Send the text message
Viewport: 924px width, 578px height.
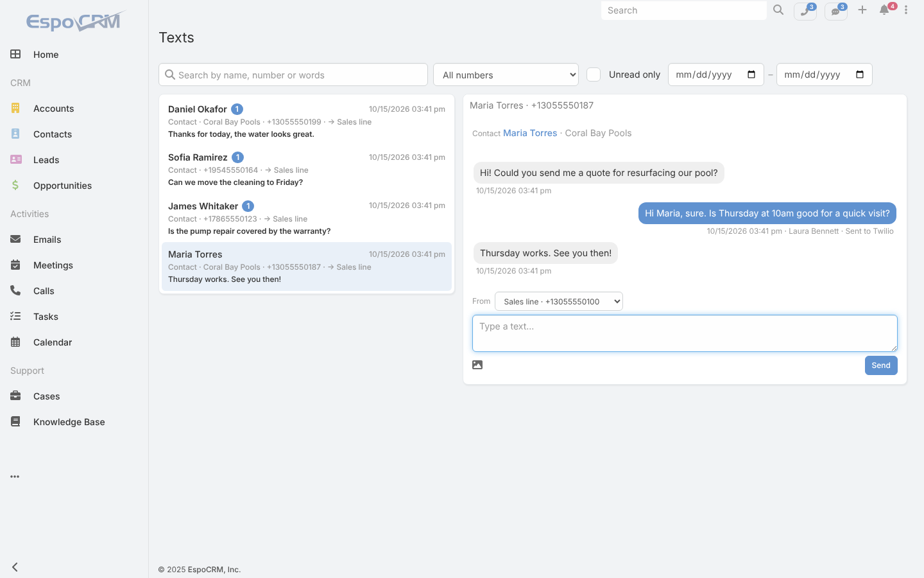(881, 365)
